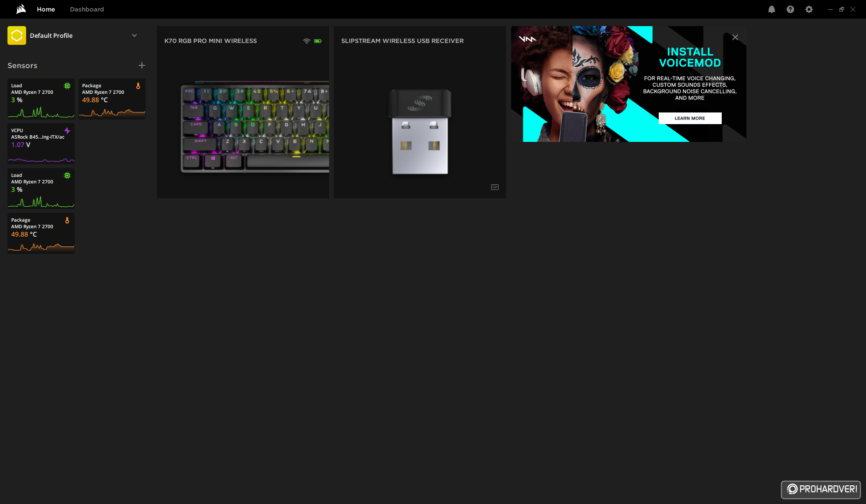Viewport: 866px width, 504px height.
Task: Click the ASRock B45 motherboard label
Action: tap(38, 137)
